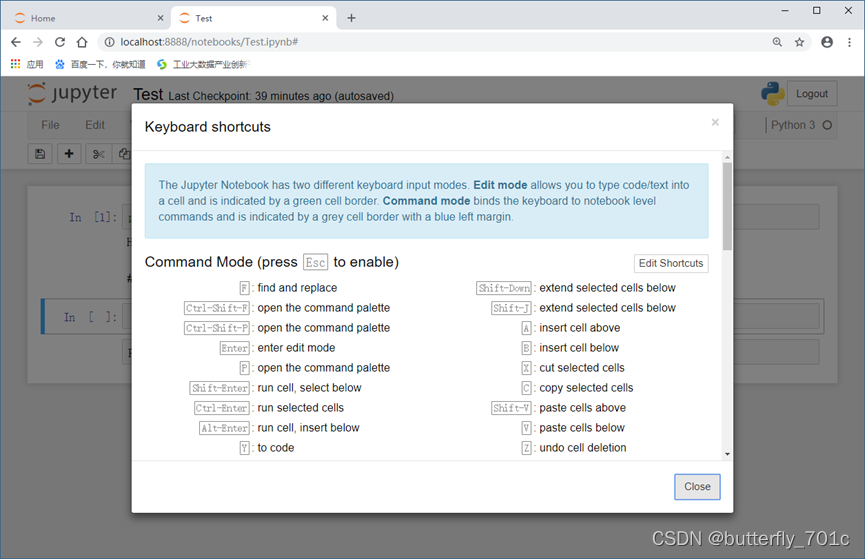Image resolution: width=865 pixels, height=559 pixels.
Task: Reload the current page
Action: tap(60, 42)
